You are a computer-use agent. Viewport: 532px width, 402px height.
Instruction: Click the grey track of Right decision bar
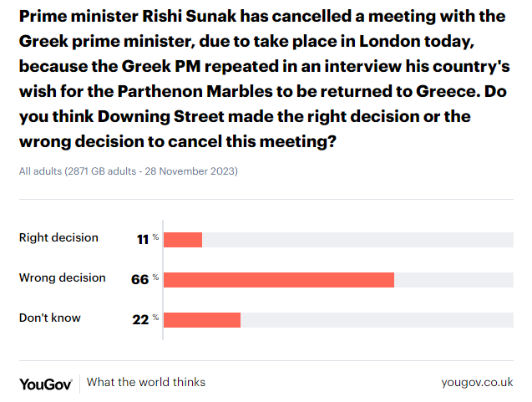point(357,240)
